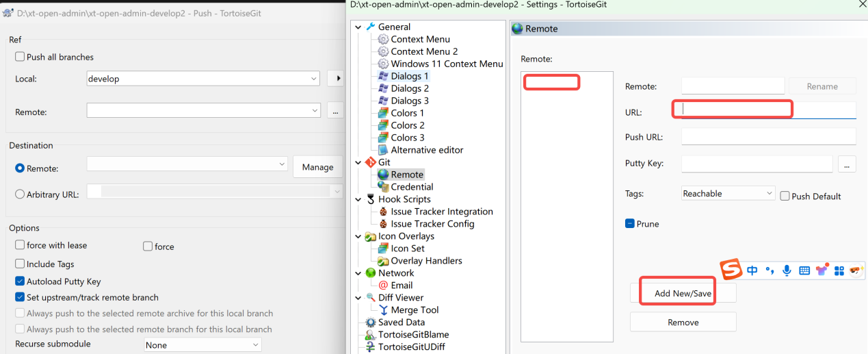Click the Credential icon under the Git node
This screenshot has height=354, width=868.
383,187
